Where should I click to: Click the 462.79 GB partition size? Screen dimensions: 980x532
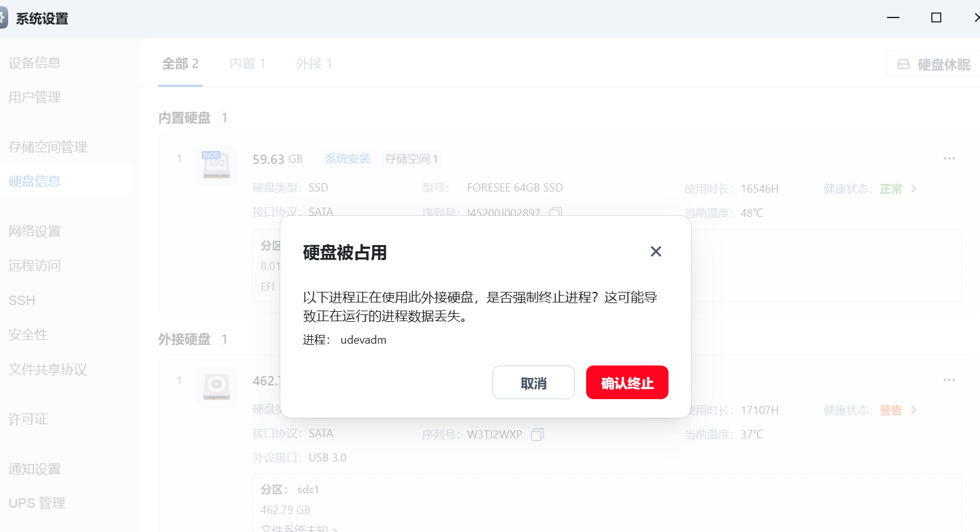285,510
